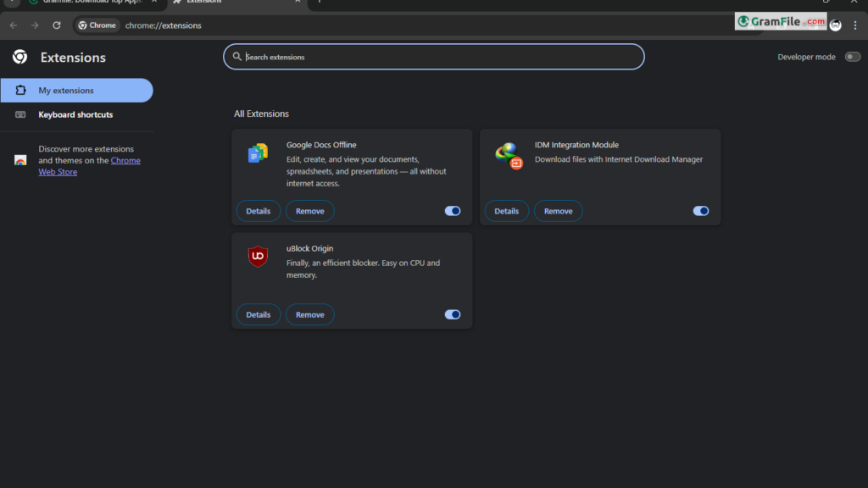The height and width of the screenshot is (488, 868).
Task: Disable the uBlock Origin toggle
Action: (453, 314)
